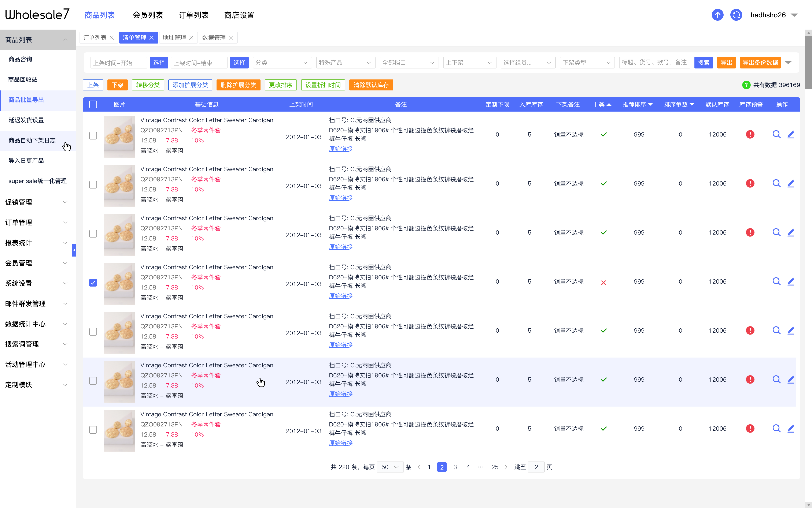Image resolution: width=812 pixels, height=508 pixels.
Task: Sort by 上架 column arrow
Action: [x=609, y=104]
